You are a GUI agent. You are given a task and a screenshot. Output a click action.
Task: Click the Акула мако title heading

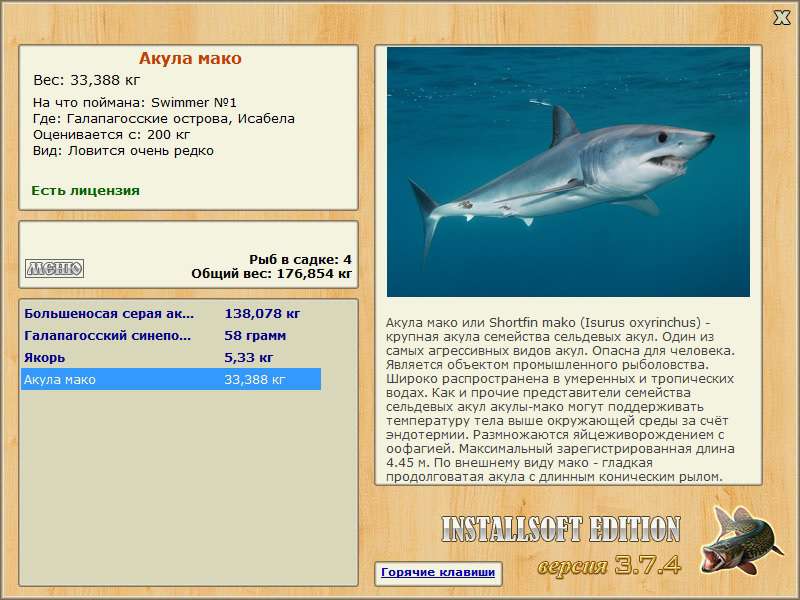tap(190, 58)
